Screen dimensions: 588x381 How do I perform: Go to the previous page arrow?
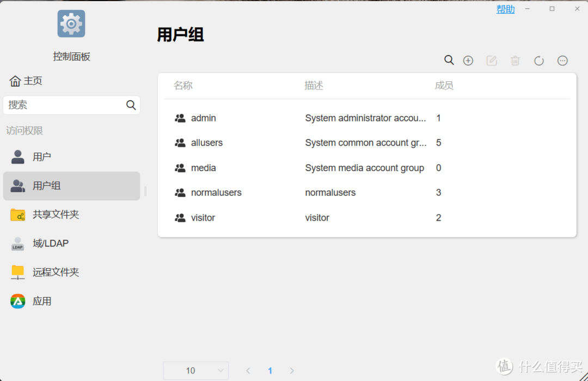248,371
